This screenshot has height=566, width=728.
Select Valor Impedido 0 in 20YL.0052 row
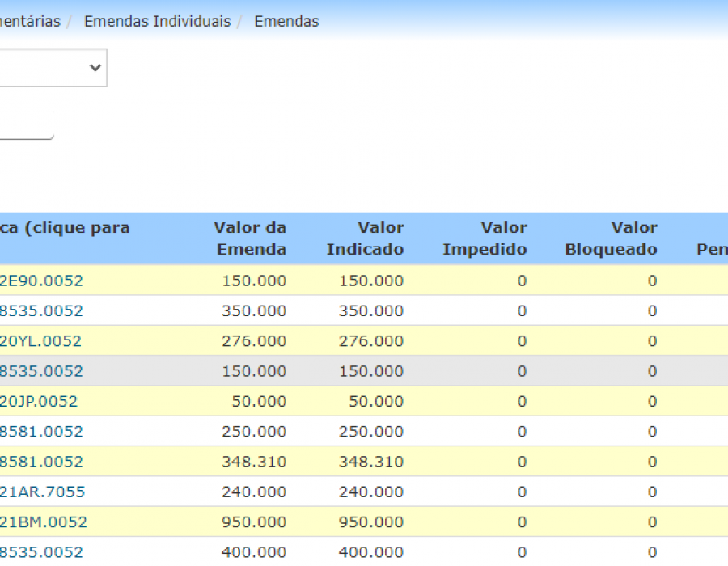[522, 341]
